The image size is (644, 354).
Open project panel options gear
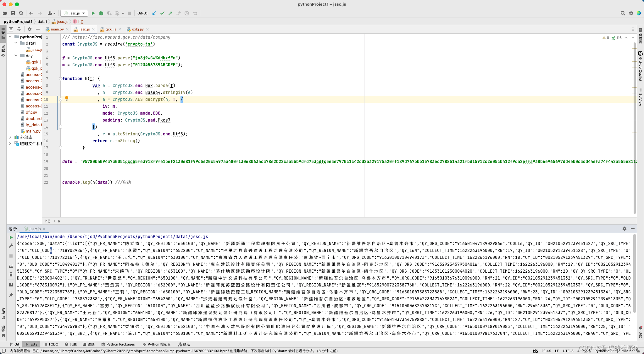[30, 29]
